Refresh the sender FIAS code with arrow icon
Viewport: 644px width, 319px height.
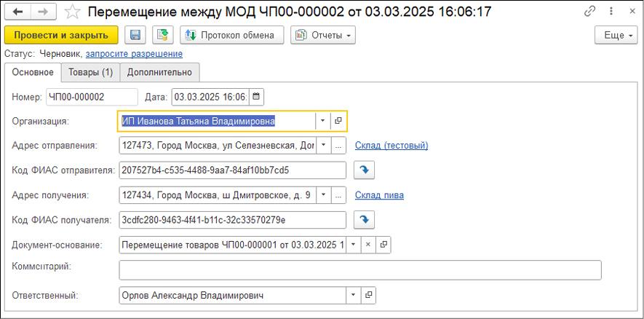(x=363, y=170)
